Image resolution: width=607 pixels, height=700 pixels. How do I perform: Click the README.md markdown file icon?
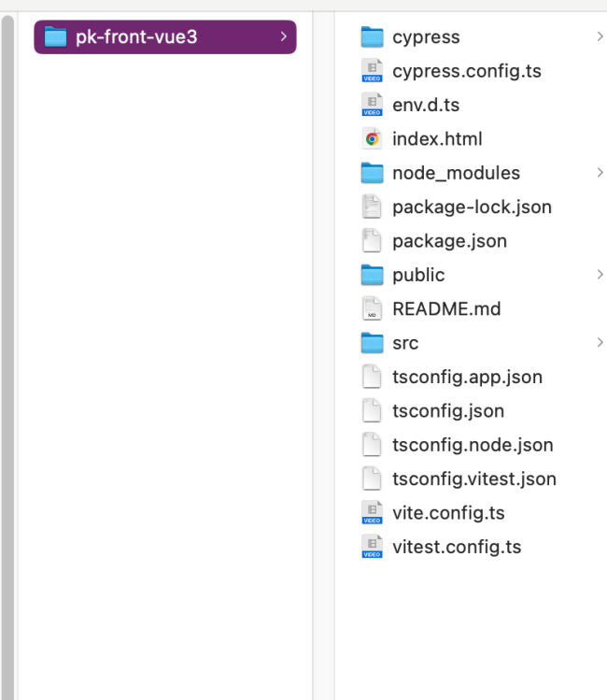point(373,308)
